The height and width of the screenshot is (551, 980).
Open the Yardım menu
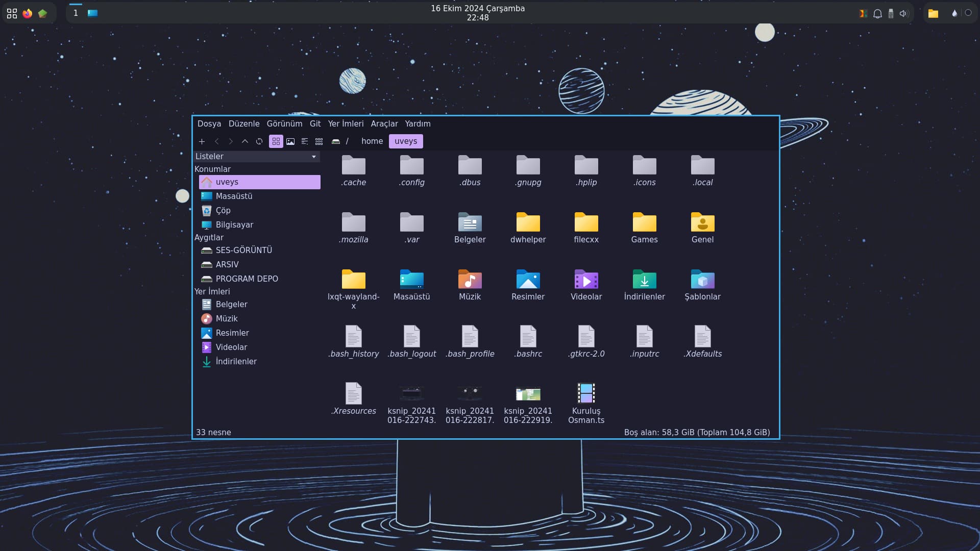tap(418, 124)
